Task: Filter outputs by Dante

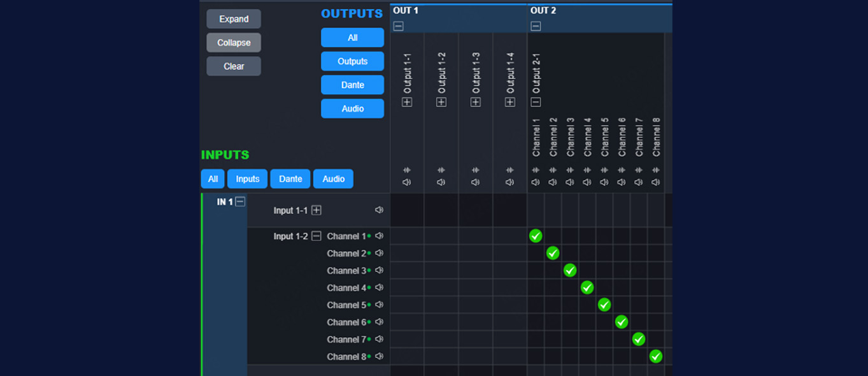Action: click(x=352, y=85)
